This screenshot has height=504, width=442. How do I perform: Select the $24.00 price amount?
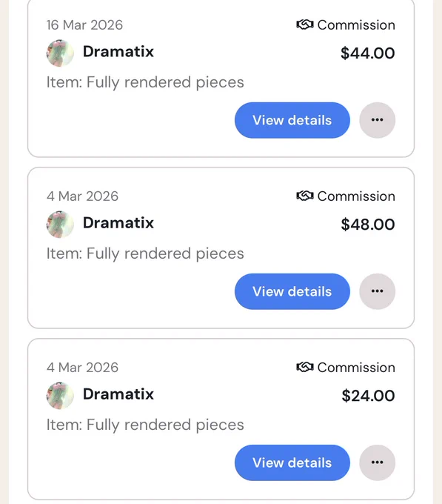click(x=368, y=396)
